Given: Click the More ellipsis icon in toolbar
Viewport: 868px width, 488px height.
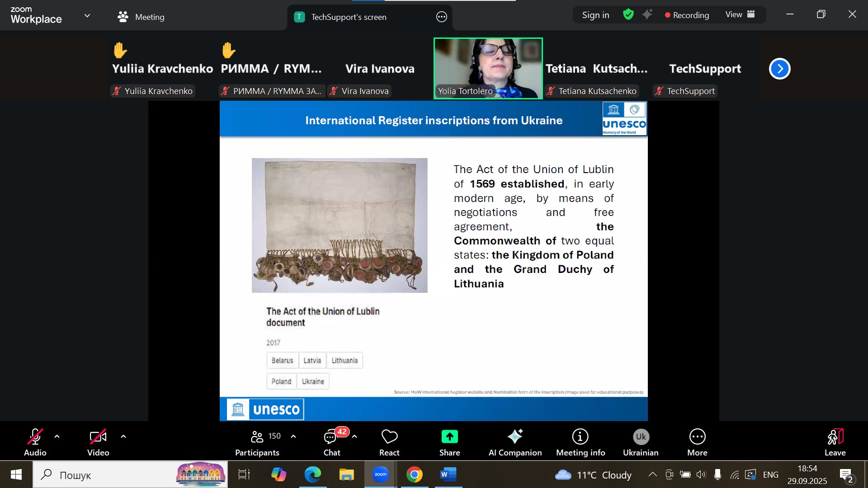Looking at the screenshot, I should click(697, 437).
